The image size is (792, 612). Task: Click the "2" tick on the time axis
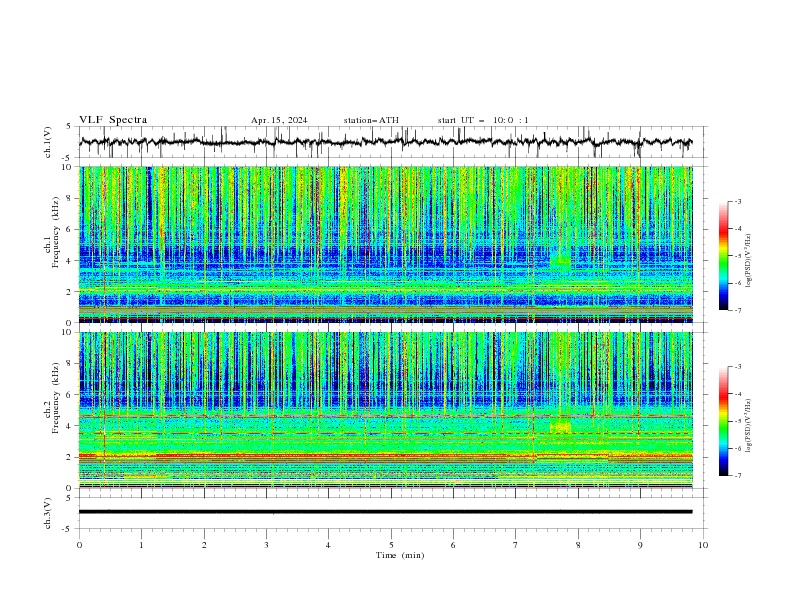[204, 545]
